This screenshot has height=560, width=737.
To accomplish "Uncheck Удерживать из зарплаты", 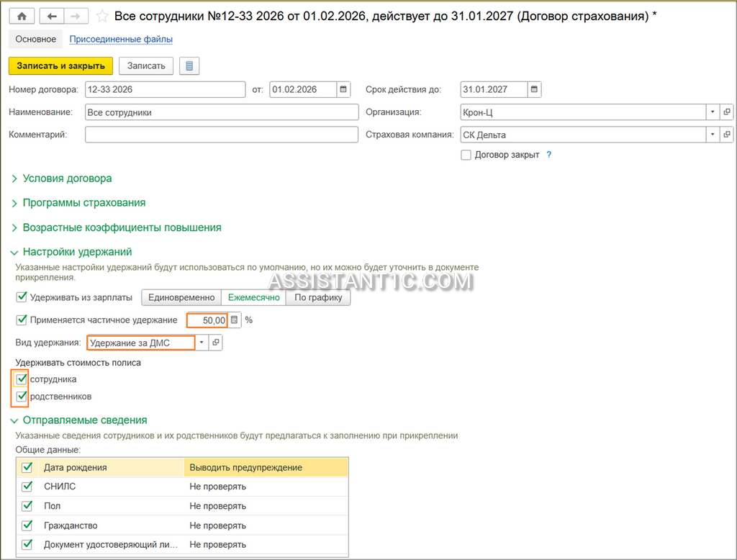I will [22, 297].
